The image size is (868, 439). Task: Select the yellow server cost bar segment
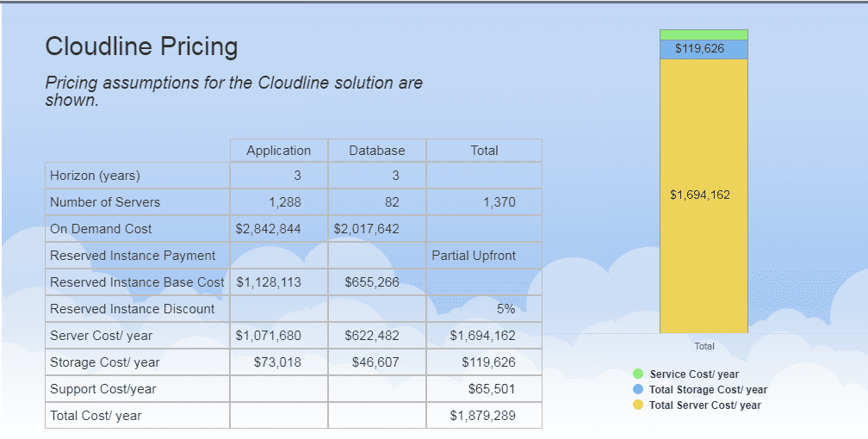[x=704, y=195]
